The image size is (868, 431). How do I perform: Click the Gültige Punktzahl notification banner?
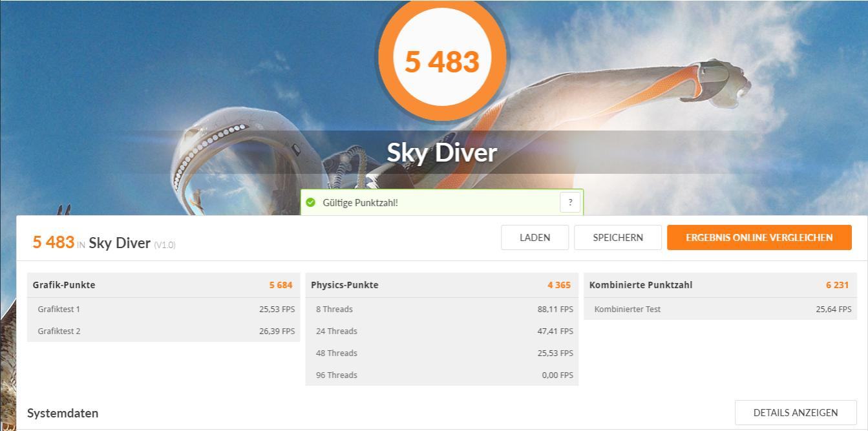[x=442, y=202]
